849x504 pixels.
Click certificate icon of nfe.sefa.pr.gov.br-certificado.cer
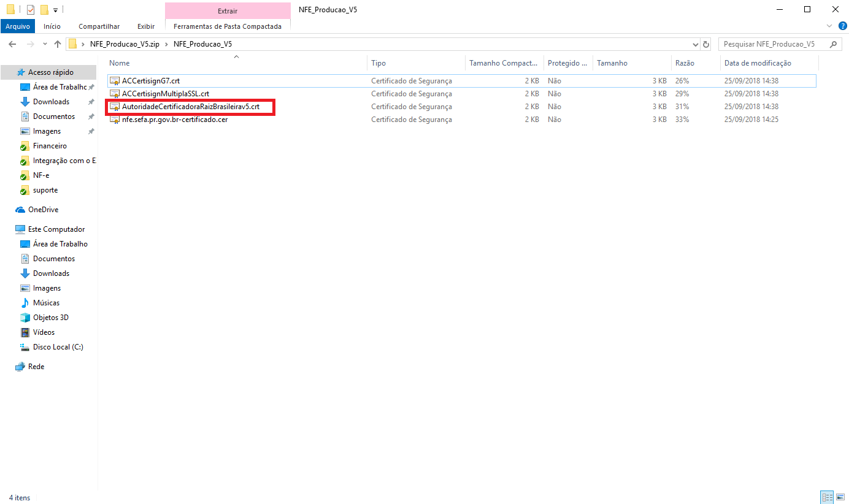tap(114, 120)
